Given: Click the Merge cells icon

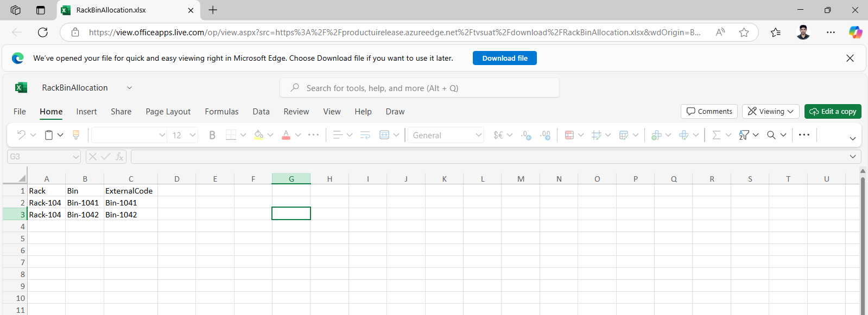Looking at the screenshot, I should (384, 135).
